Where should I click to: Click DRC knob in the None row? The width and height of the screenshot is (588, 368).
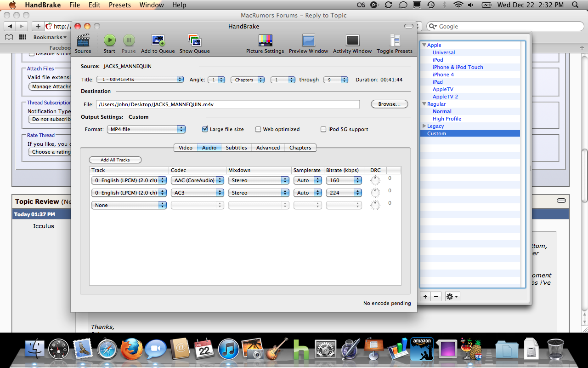[375, 205]
